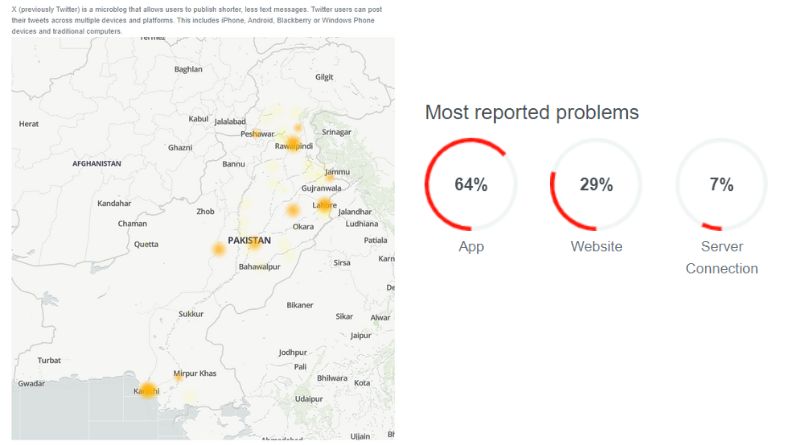Click the PAKISTAN country label on map
The height and width of the screenshot is (445, 800).
(x=249, y=240)
